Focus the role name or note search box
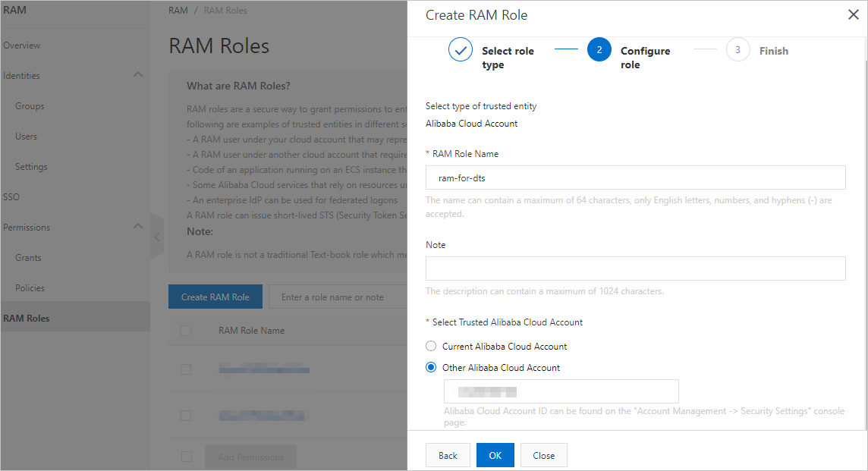The height and width of the screenshot is (471, 868). tap(338, 297)
